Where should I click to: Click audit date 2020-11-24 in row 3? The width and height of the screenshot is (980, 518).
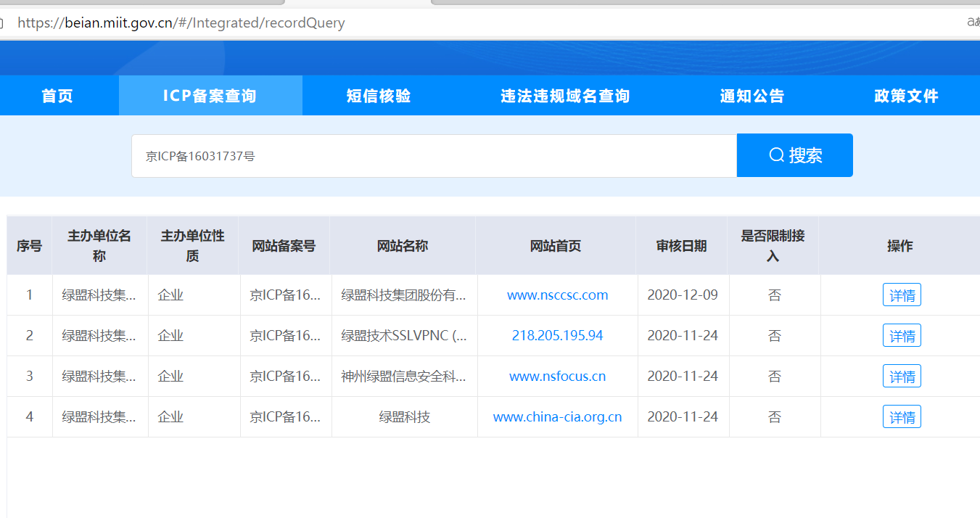(x=683, y=377)
